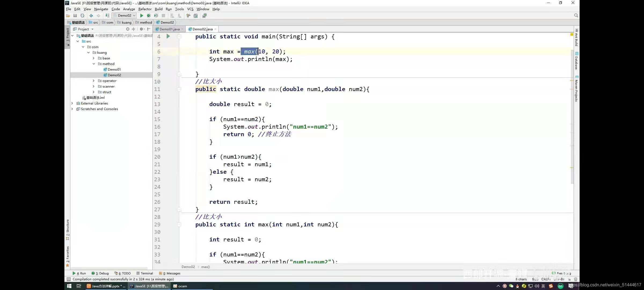Click the Build project binary-arrow icon
Image resolution: width=644 pixels, height=290 pixels.
pos(107,16)
